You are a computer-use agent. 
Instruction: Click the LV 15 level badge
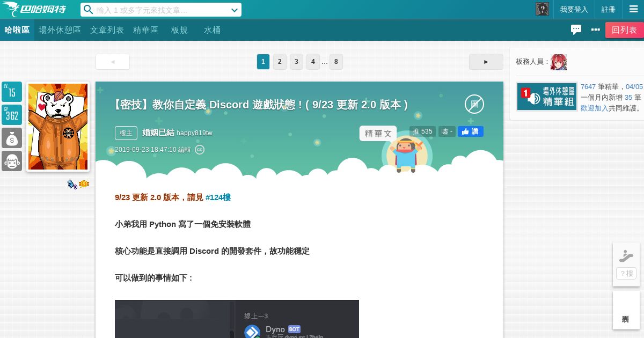[12, 92]
